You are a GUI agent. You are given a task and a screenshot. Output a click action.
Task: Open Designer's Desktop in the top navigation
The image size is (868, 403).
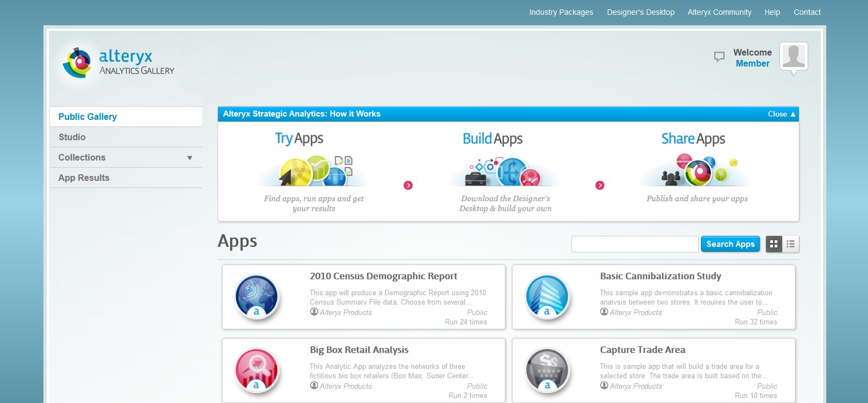click(641, 12)
